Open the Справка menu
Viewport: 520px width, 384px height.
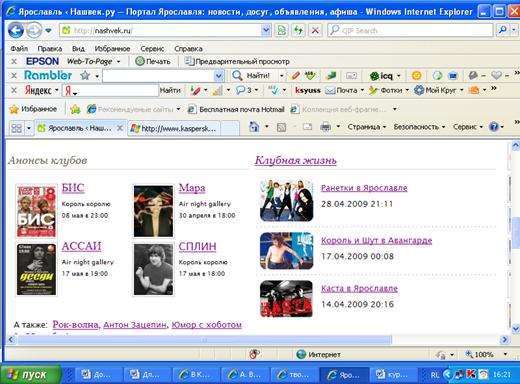[x=188, y=49]
